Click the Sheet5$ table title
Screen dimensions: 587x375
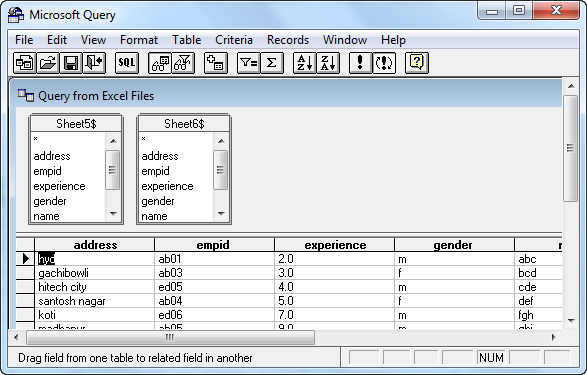[76, 124]
